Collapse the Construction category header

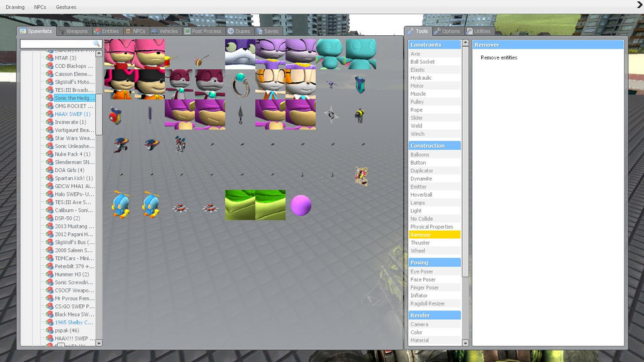(x=435, y=146)
